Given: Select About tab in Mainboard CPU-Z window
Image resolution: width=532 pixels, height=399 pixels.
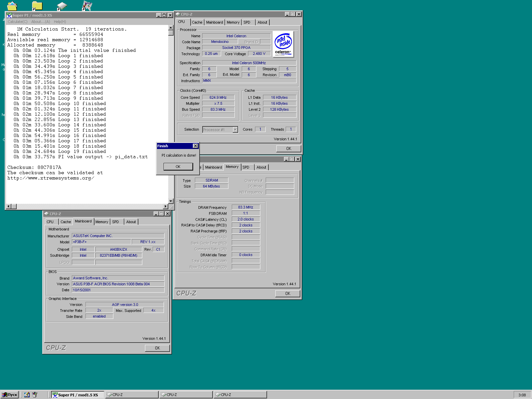Looking at the screenshot, I should click(x=131, y=222).
